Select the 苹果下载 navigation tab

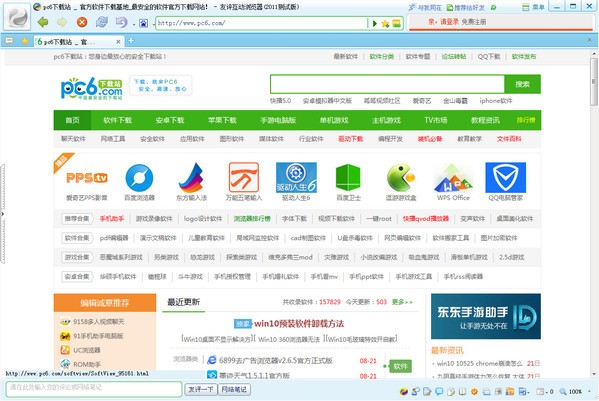coord(222,120)
